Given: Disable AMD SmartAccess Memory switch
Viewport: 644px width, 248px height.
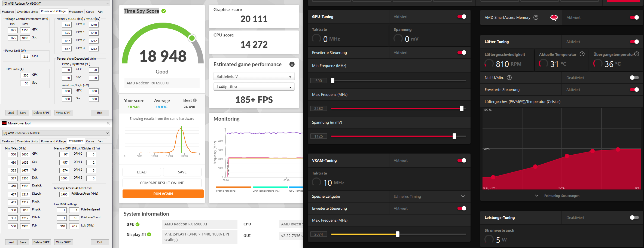Looking at the screenshot, I should pos(634,17).
